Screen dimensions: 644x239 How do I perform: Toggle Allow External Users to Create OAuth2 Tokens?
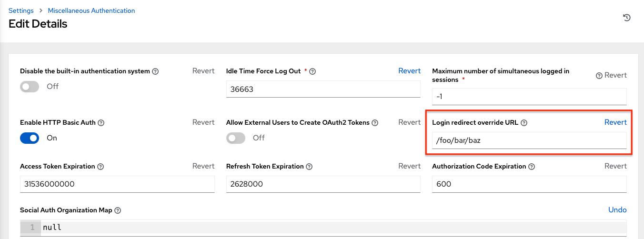click(x=236, y=138)
